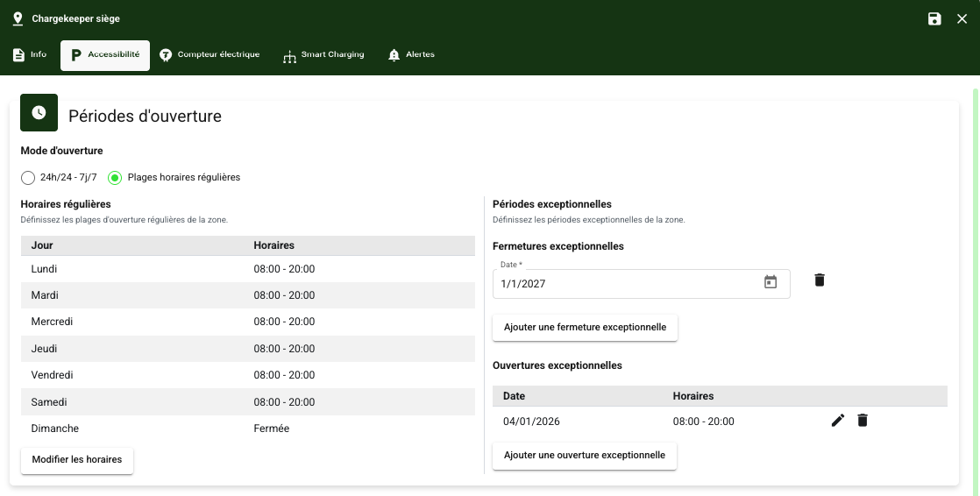Click the Date field showing 1/1/2027
This screenshot has height=496, width=980.
tap(622, 284)
